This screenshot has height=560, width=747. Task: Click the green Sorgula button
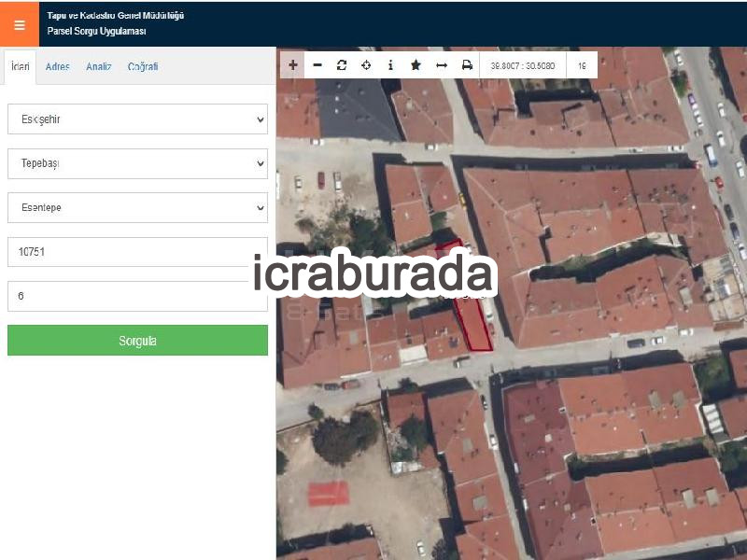(x=137, y=341)
